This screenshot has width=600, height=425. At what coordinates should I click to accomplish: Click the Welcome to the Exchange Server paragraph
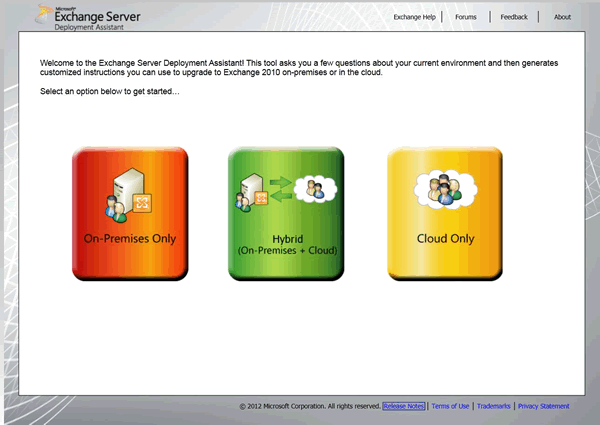[299, 68]
